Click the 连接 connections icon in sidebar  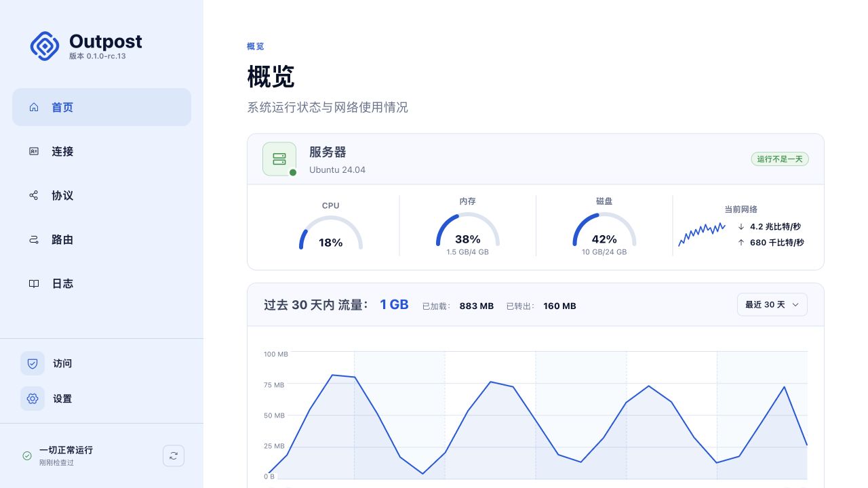pos(34,151)
